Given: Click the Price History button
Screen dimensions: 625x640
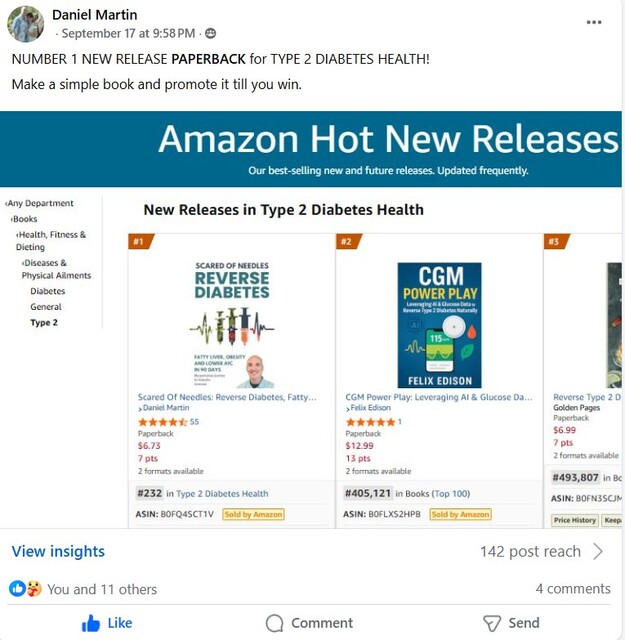Looking at the screenshot, I should 575,520.
